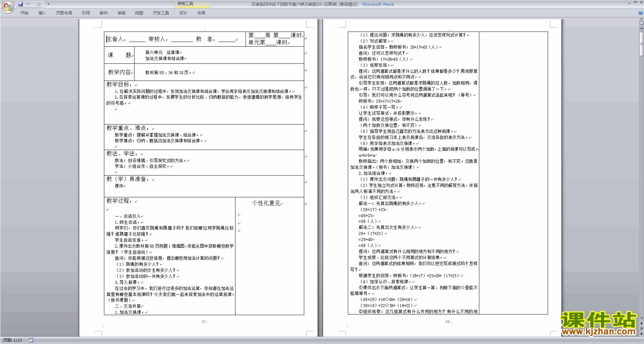The height and width of the screenshot is (344, 644).
Task: Open Word Help with the question mark icon
Action: (x=641, y=13)
